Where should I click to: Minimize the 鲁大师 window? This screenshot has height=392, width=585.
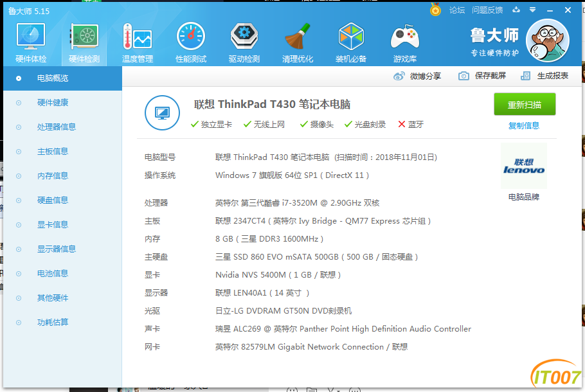(550, 10)
